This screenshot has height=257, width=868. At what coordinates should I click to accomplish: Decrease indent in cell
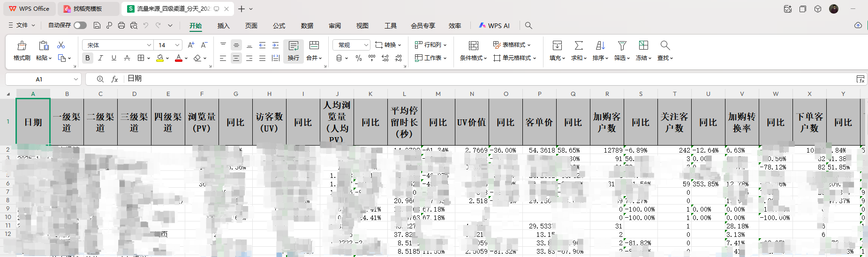point(263,45)
